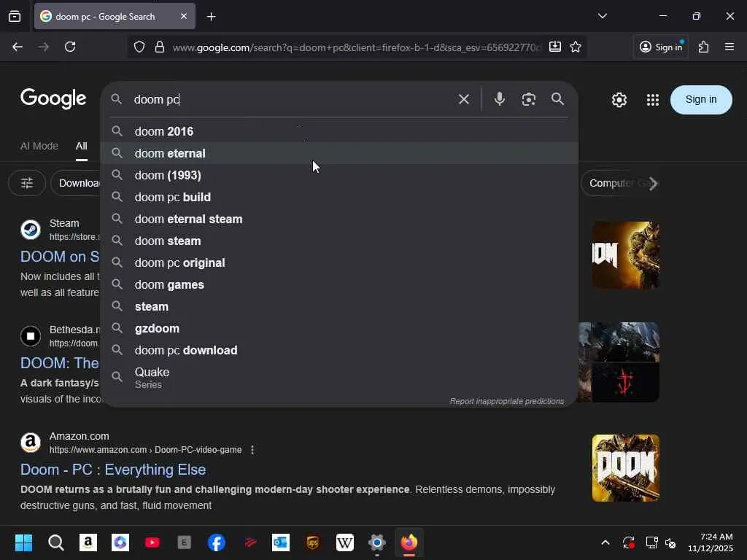The width and height of the screenshot is (747, 560).
Task: Open the Bethesda DOOM: The result
Action: tap(60, 363)
